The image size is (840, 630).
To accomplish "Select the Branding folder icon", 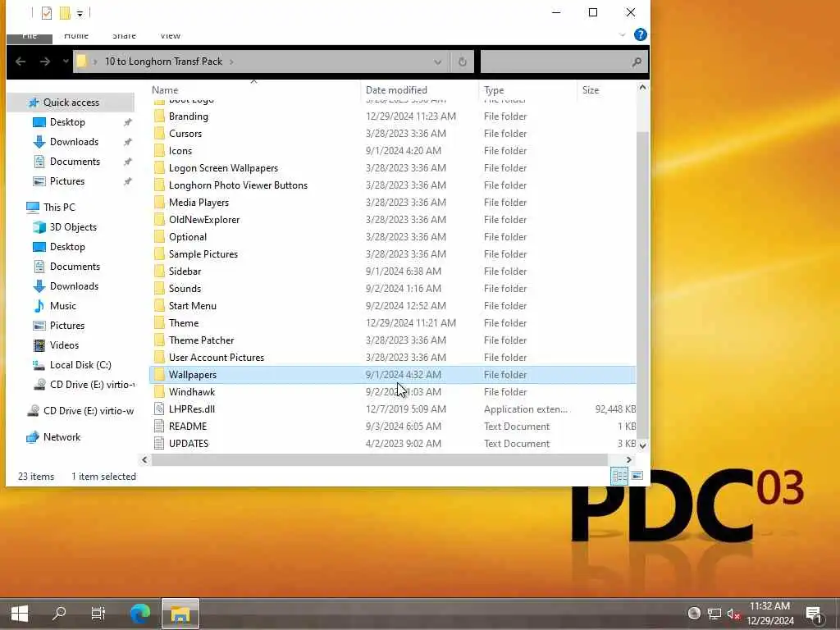I will click(x=158, y=116).
